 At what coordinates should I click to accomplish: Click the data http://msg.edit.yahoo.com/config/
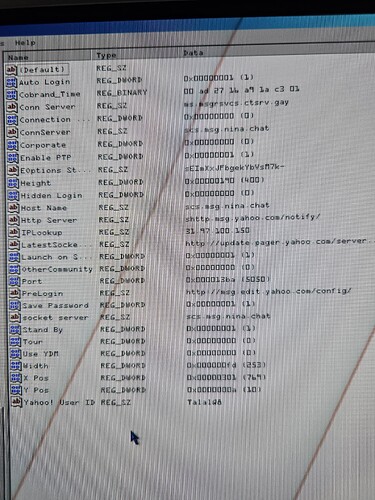pos(268,292)
